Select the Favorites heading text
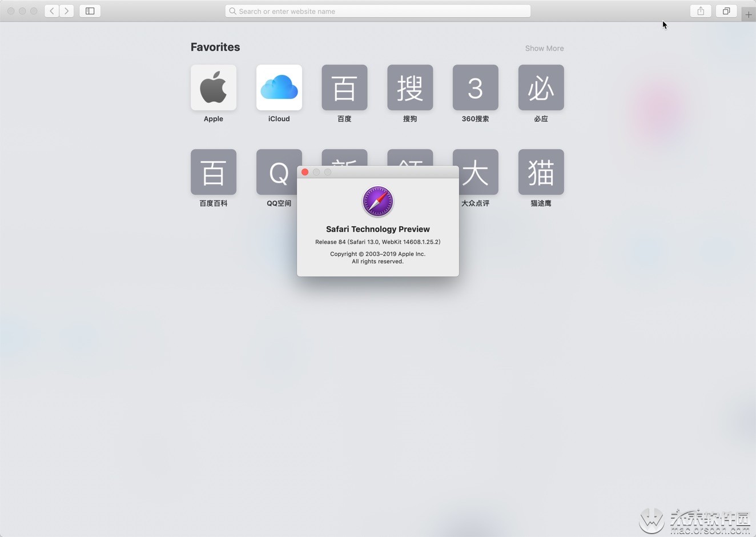 point(215,47)
